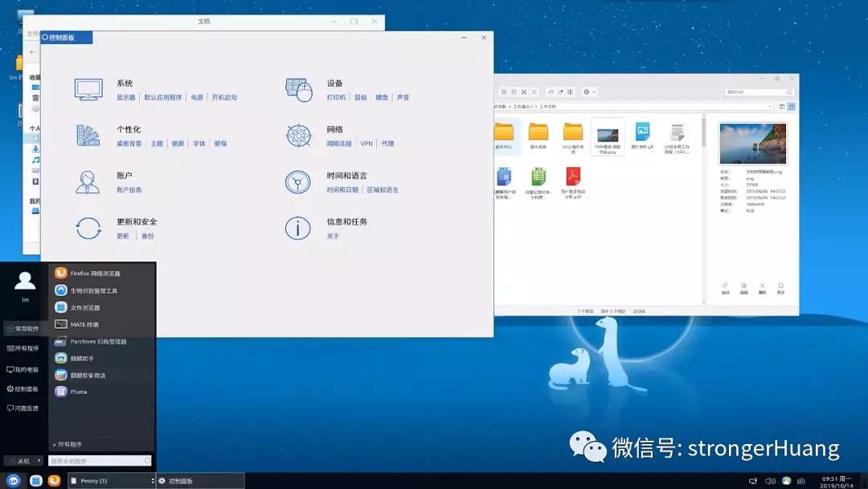Open the gear settings dropdown in file manager
This screenshot has width=868, height=489.
pyautogui.click(x=589, y=92)
